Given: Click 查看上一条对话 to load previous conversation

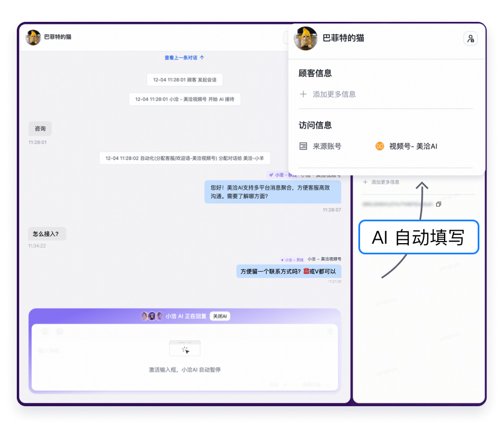Looking at the screenshot, I should 180,58.
